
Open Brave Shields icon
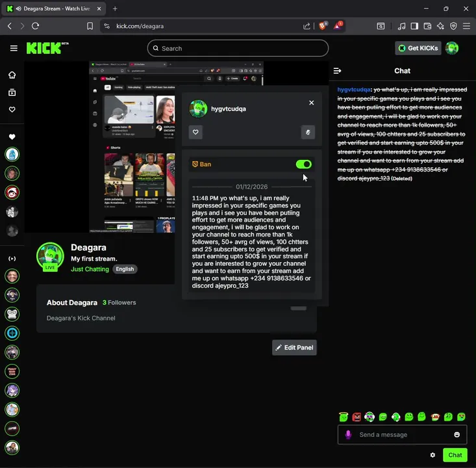323,26
